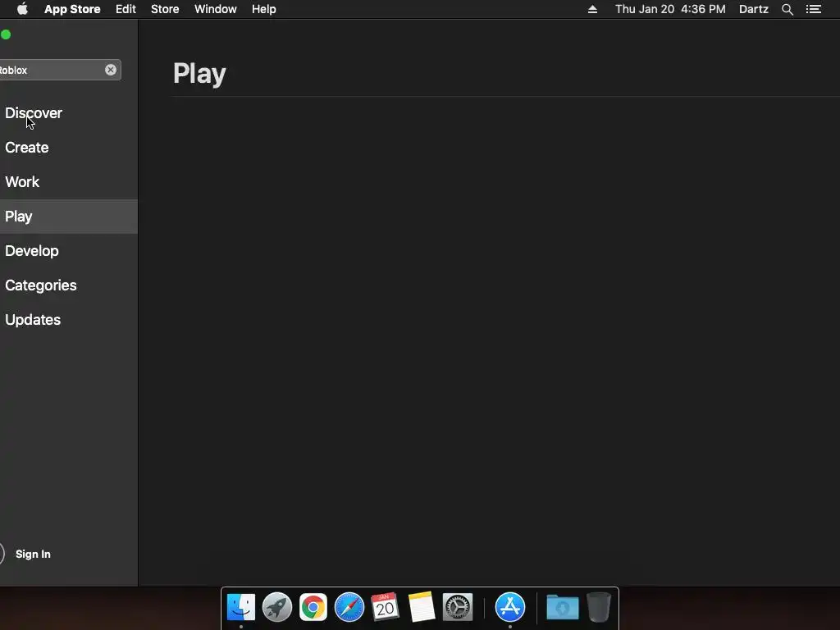Open the Trash in the Dock

pyautogui.click(x=598, y=607)
